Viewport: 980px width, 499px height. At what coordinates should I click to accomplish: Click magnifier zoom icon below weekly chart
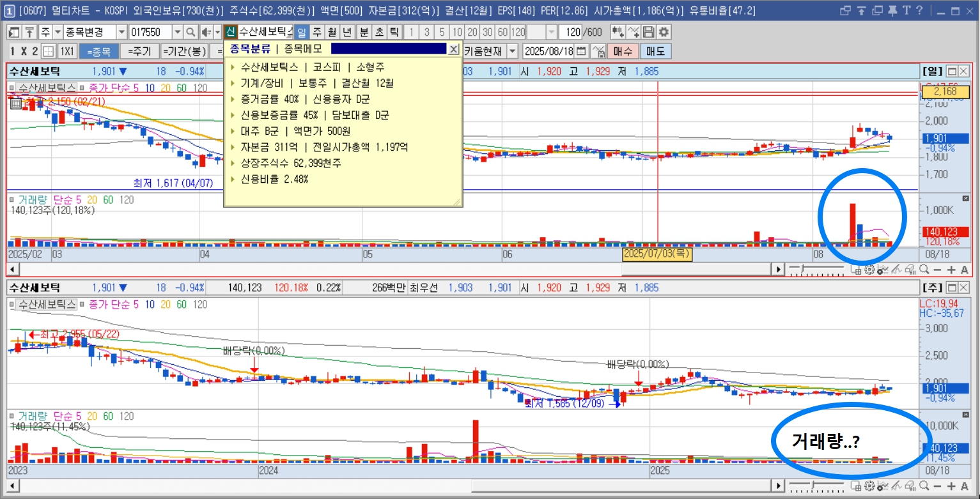(925, 486)
